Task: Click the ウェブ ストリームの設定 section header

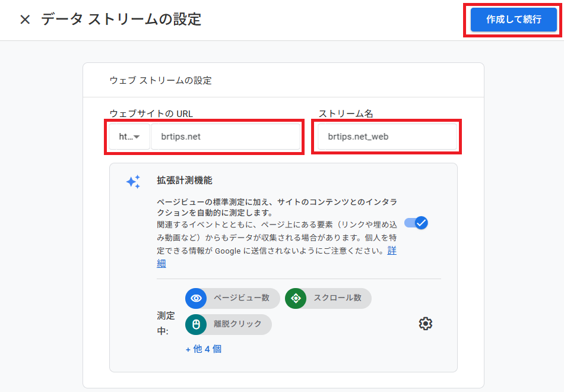Action: click(x=160, y=80)
